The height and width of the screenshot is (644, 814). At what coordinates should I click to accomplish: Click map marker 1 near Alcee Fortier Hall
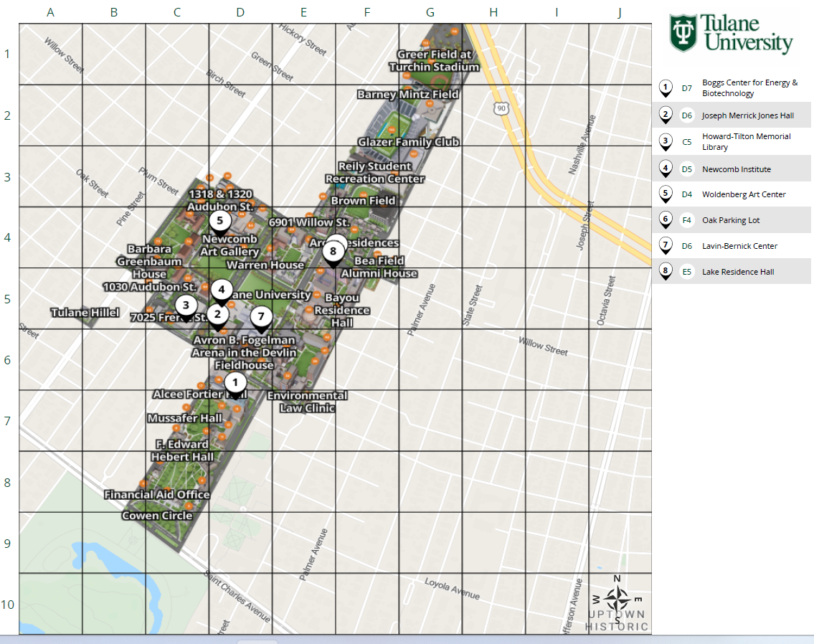235,384
